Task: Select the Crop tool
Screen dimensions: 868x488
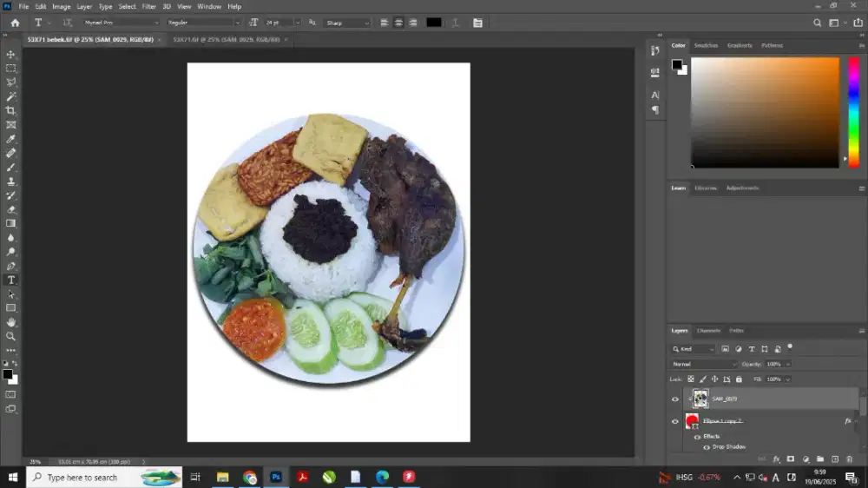Action: pos(10,111)
